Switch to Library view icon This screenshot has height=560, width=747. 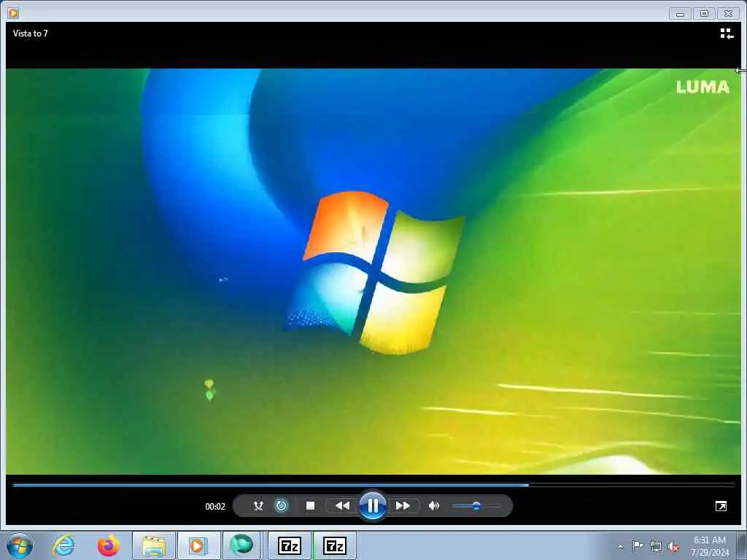tap(727, 34)
